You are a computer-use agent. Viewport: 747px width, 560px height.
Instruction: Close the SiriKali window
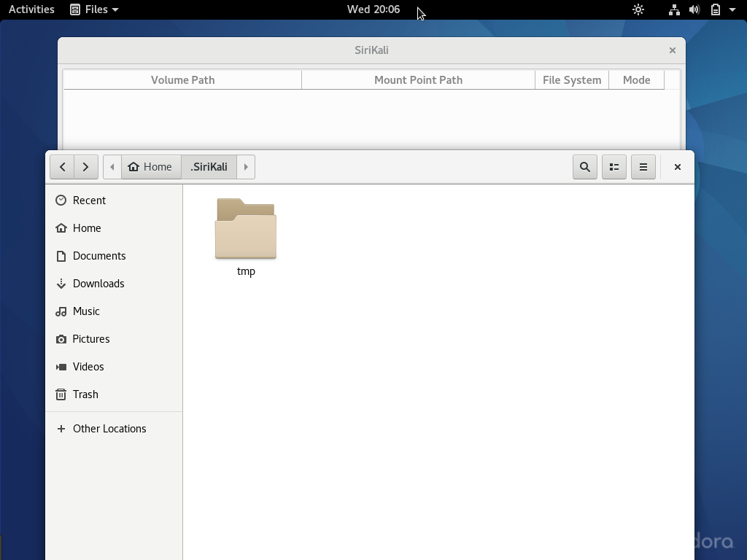[x=672, y=50]
